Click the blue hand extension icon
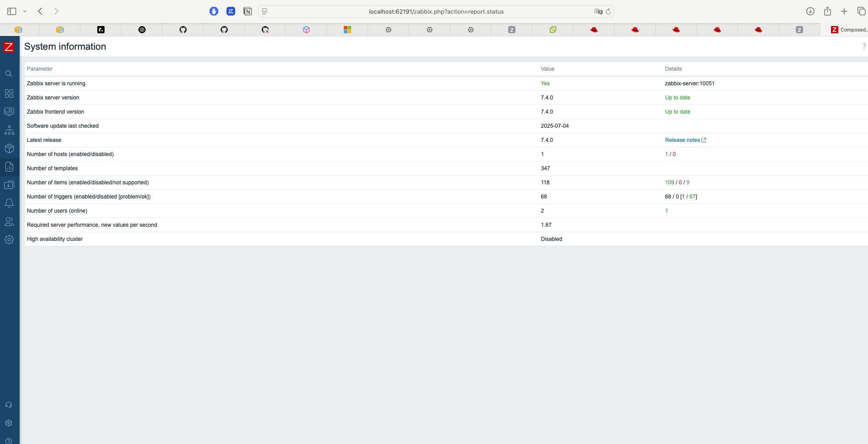Screen dimensions: 868x444 [x=214, y=11]
